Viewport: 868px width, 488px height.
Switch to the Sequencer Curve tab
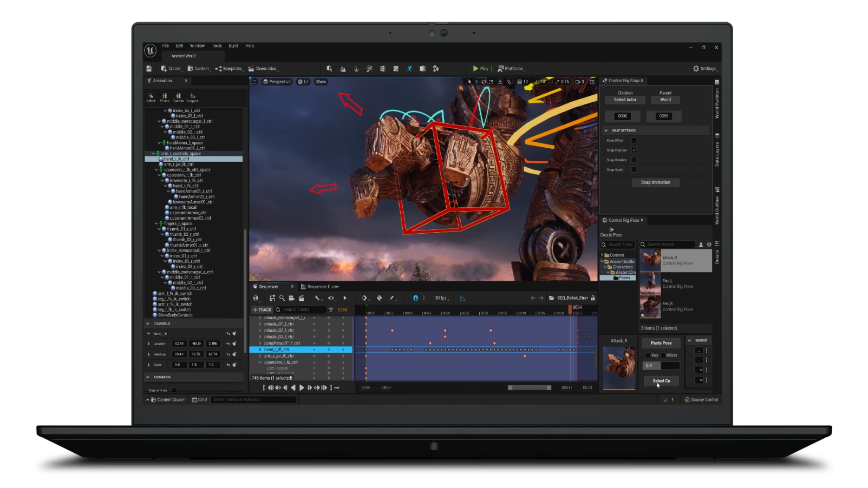point(319,287)
